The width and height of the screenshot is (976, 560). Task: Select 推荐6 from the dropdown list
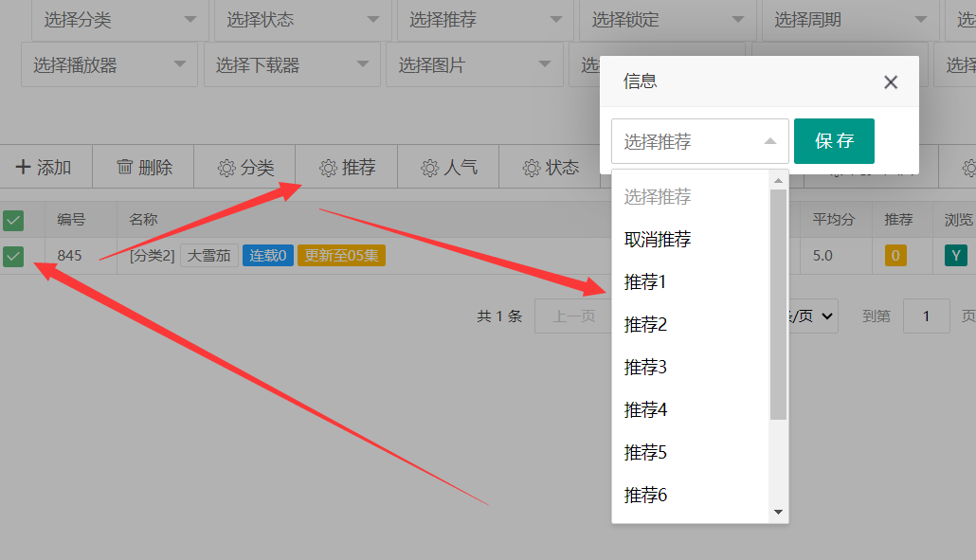tap(690, 496)
